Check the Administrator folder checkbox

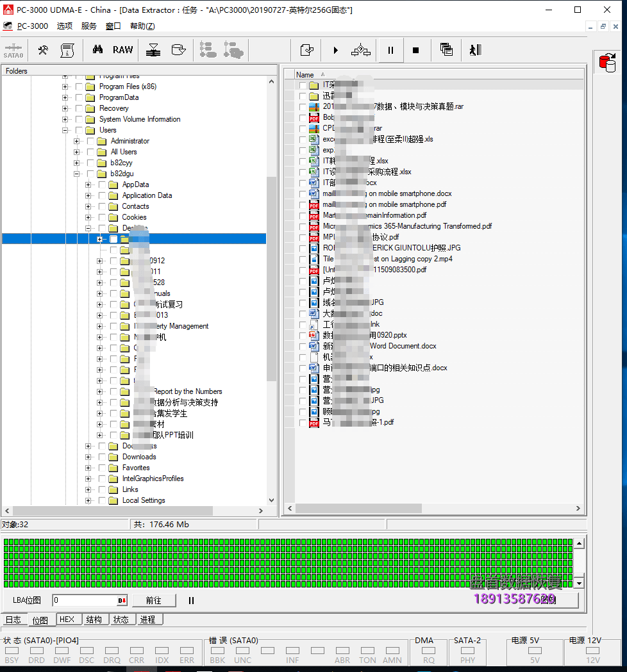[x=90, y=141]
